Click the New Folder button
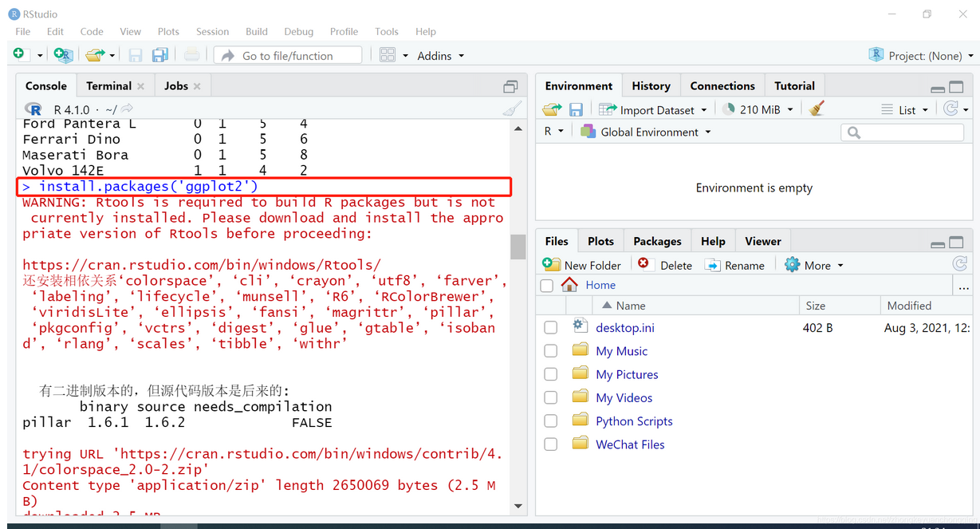 coord(581,265)
